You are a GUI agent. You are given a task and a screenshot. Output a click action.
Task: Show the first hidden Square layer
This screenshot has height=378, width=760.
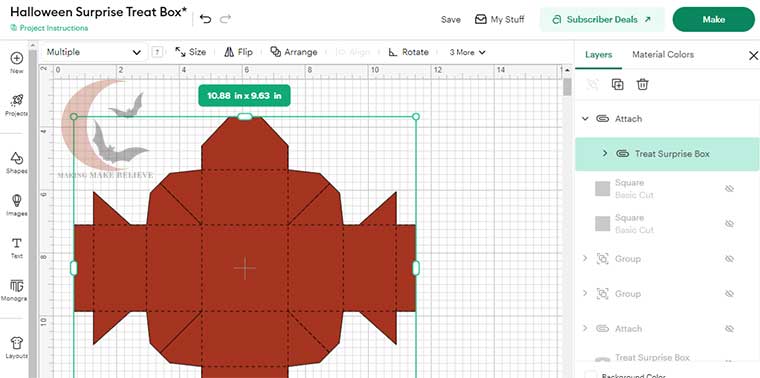click(729, 189)
